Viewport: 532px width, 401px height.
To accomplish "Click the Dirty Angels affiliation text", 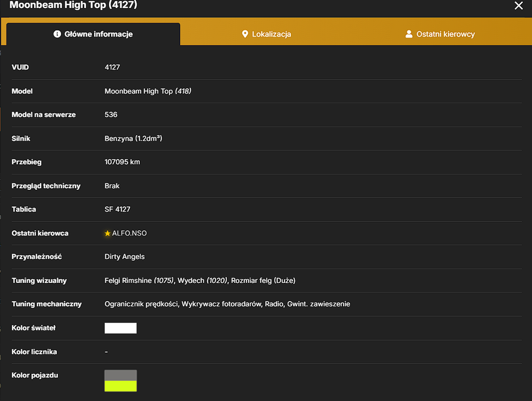I will click(x=125, y=257).
